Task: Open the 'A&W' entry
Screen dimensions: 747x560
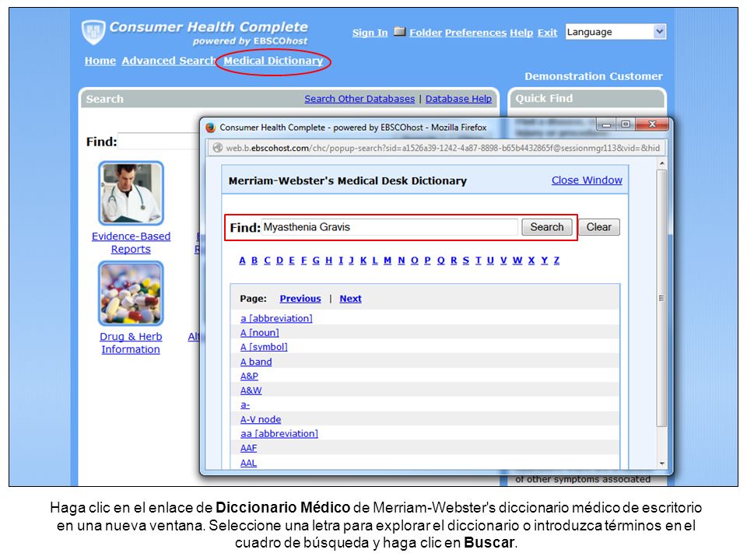Action: click(x=251, y=390)
